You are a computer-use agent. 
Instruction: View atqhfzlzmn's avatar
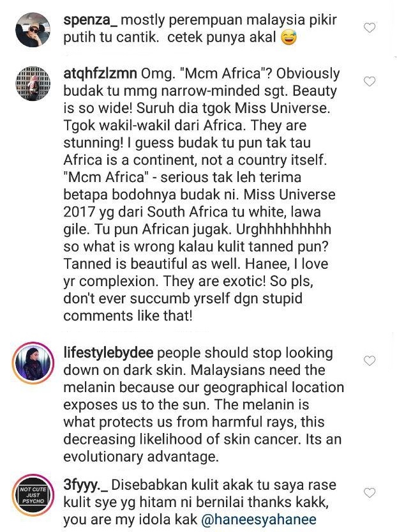coord(33,84)
